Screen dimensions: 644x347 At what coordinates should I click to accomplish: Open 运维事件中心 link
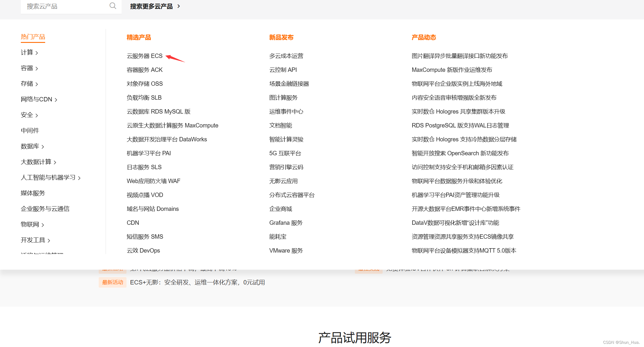coord(286,112)
